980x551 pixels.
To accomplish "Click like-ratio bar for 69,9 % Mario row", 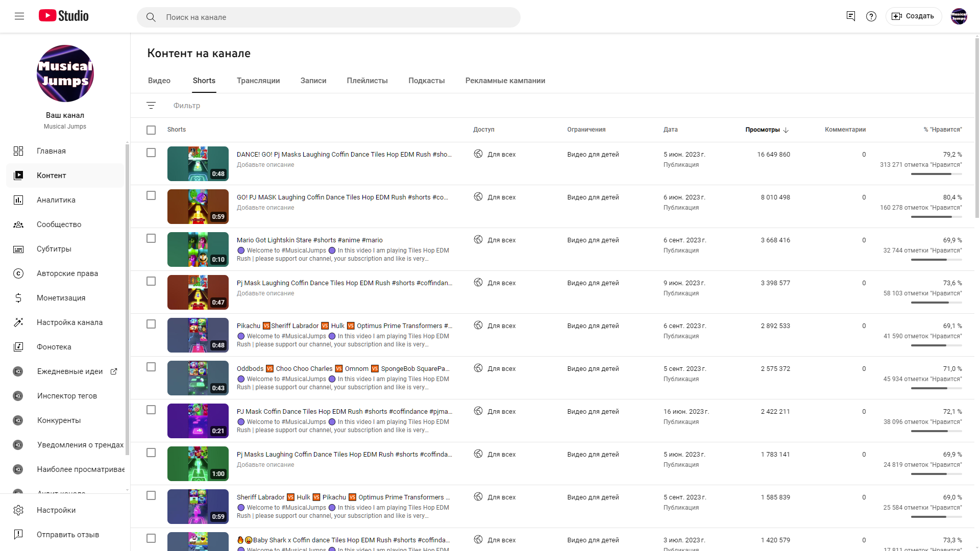I will [x=937, y=260].
